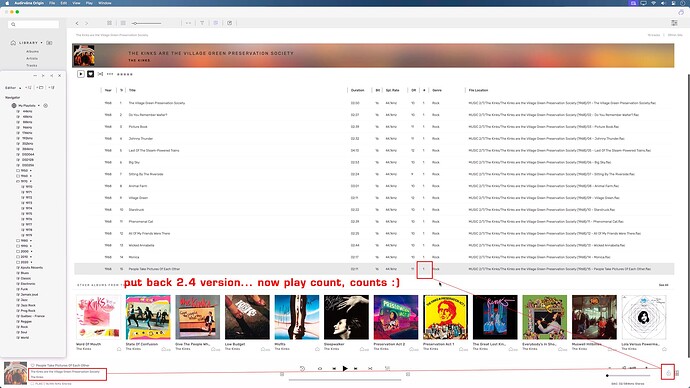Click the two-dots toolbar icon
690x388 pixels.
pos(188,23)
